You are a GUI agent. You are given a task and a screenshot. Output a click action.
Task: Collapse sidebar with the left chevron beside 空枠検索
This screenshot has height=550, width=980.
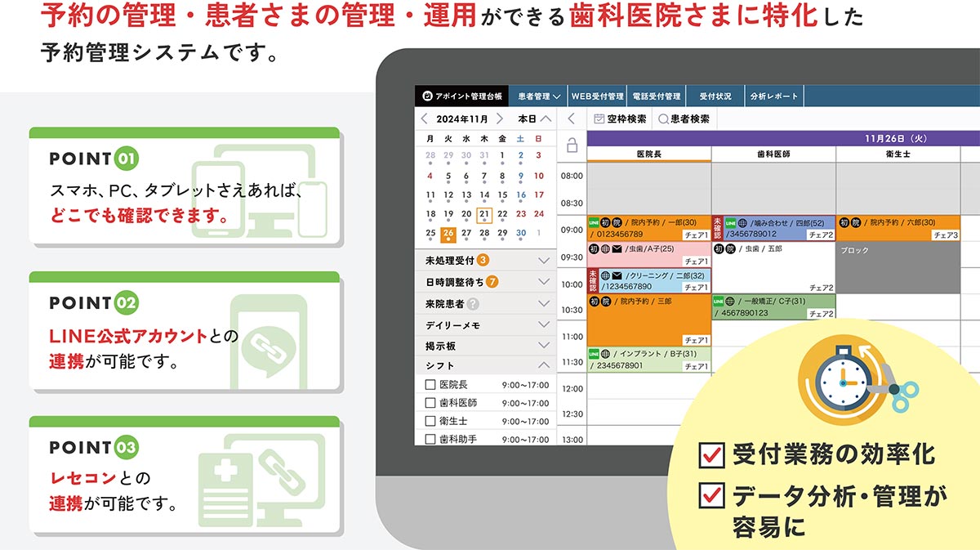click(572, 118)
